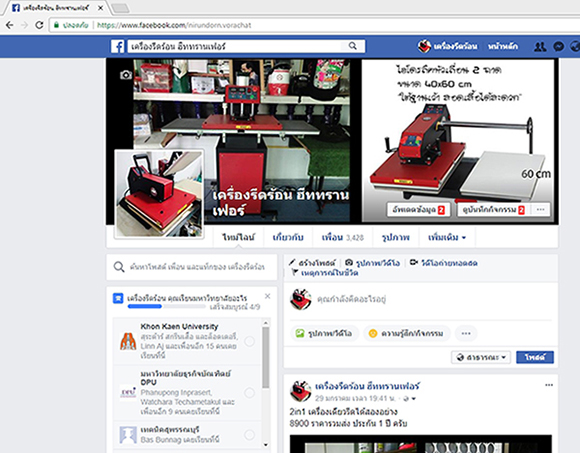Click the browser back arrow
The image size is (580, 453).
[x=10, y=25]
